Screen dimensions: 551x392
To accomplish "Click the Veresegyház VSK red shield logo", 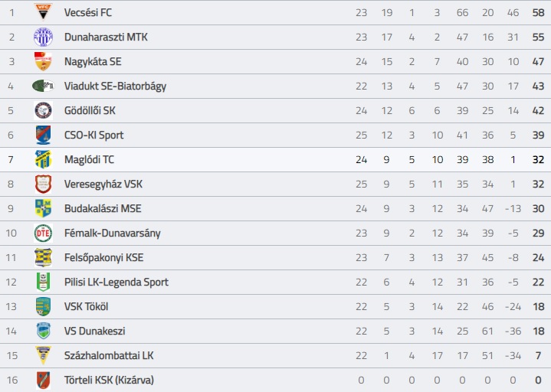I will pos(43,184).
